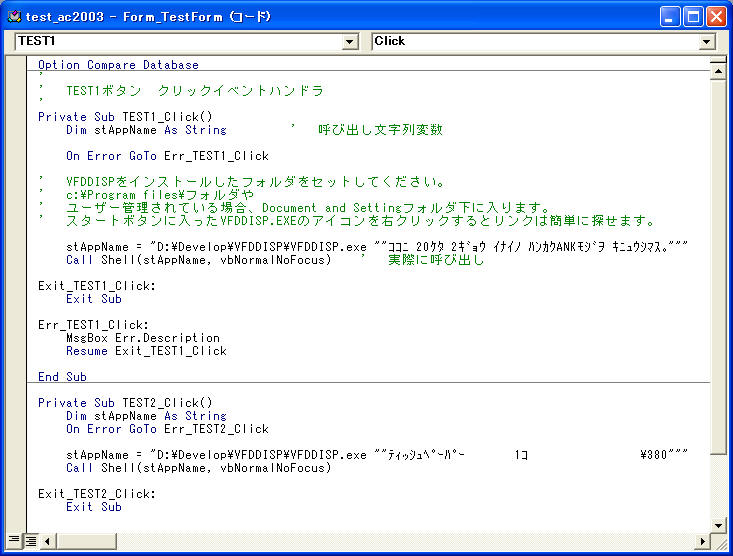733x556 pixels.
Task: Click the line "Option Compare Database"
Action: [x=118, y=65]
